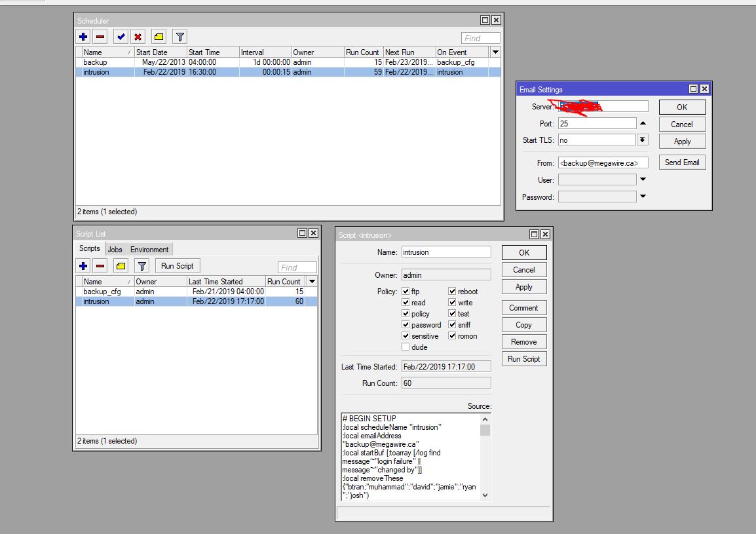
Task: Click the blue plus Add icon in Scheduler
Action: [83, 37]
